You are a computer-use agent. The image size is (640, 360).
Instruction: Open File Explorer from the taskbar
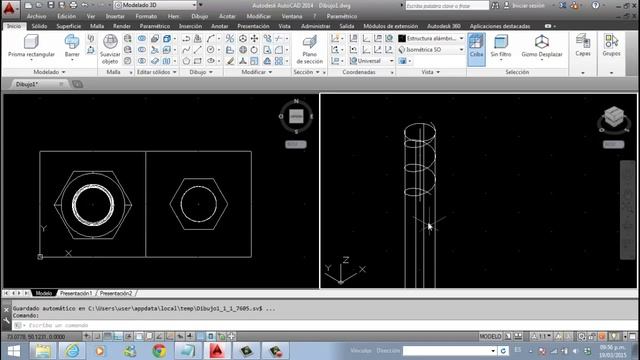(43, 351)
